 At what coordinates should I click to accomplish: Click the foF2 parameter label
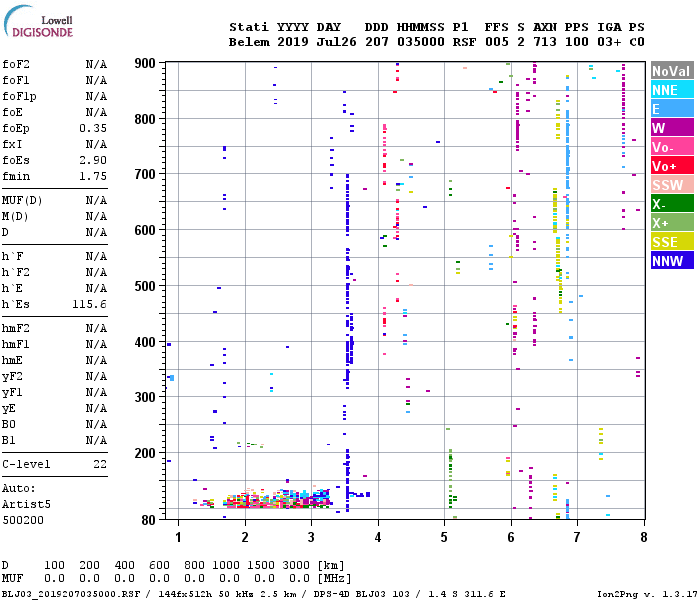pos(16,64)
